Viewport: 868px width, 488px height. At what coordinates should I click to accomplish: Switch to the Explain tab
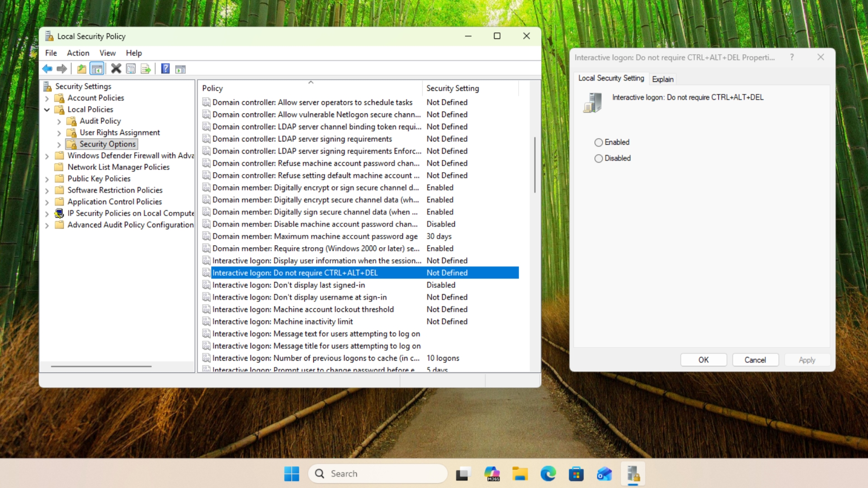[x=663, y=79]
